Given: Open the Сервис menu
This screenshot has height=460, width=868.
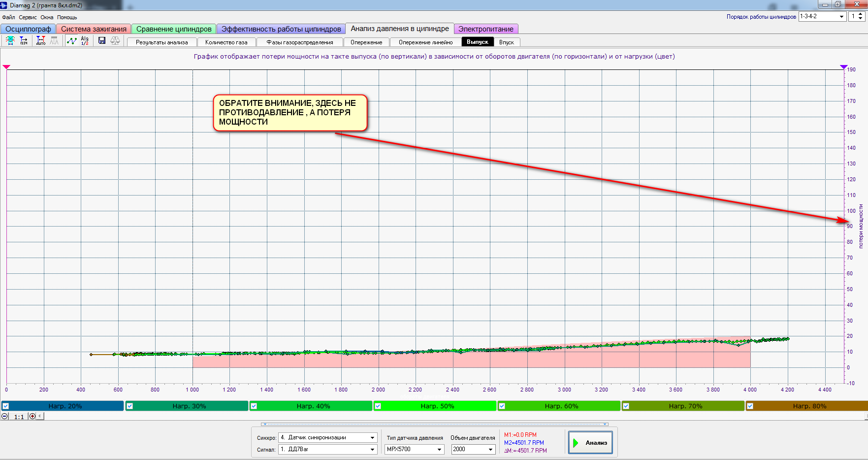Looking at the screenshot, I should click(28, 17).
